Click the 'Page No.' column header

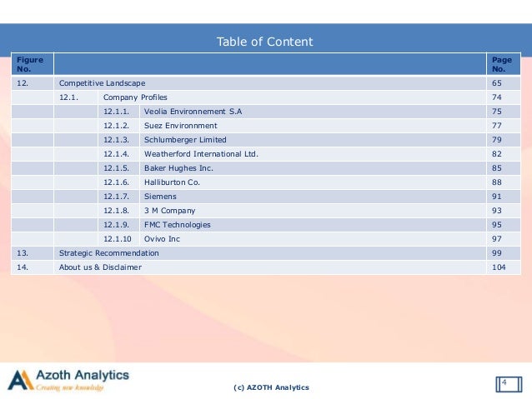click(502, 64)
